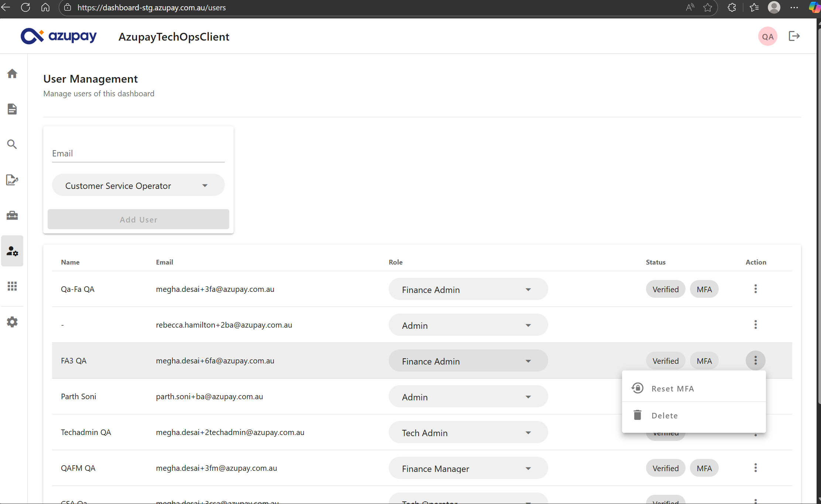Open the settings gear sidebar icon
Viewport: 821px width, 504px height.
(x=12, y=322)
